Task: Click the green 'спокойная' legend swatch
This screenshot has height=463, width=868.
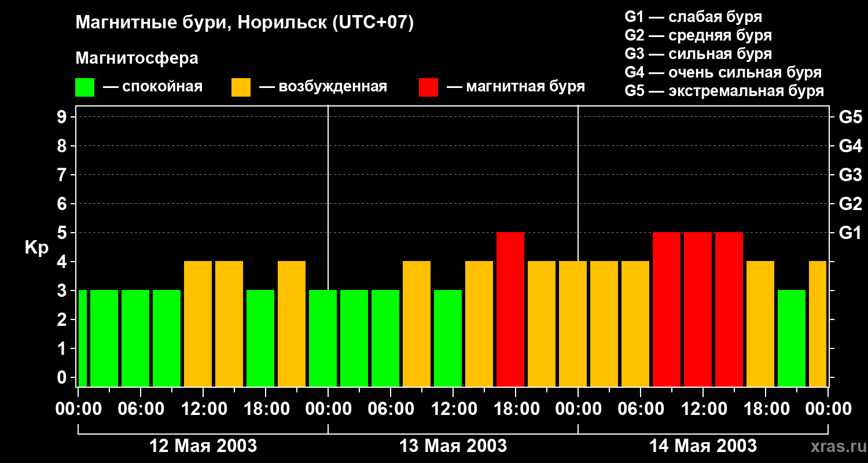Action: click(x=84, y=87)
